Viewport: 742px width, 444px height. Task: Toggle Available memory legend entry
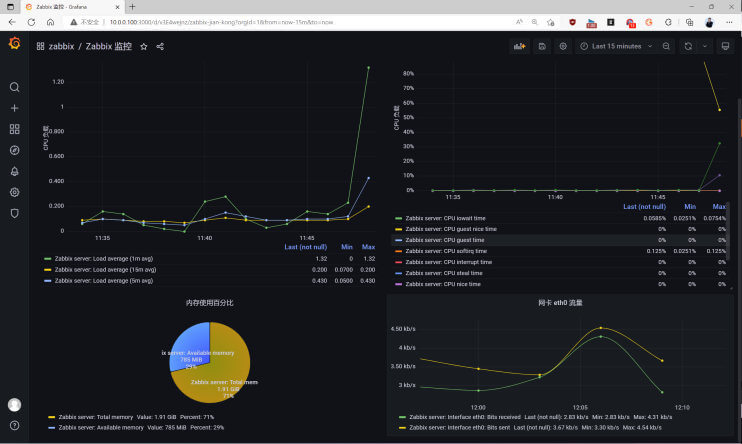tap(101, 427)
